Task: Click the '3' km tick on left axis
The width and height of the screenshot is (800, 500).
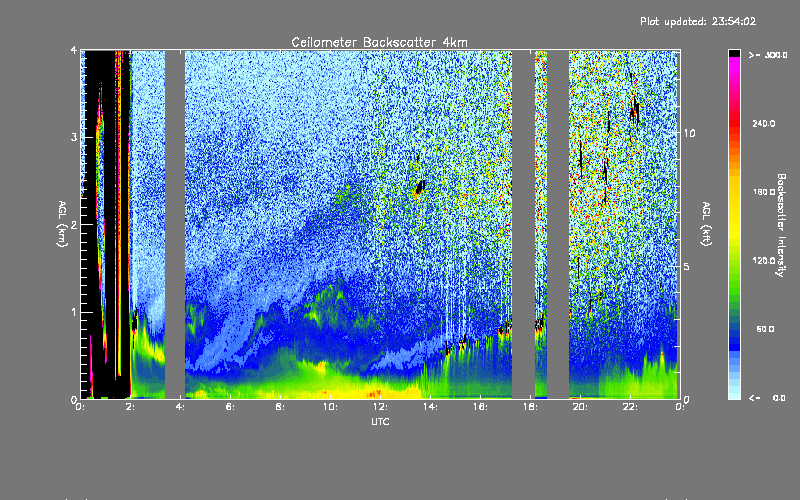Action: click(x=74, y=137)
